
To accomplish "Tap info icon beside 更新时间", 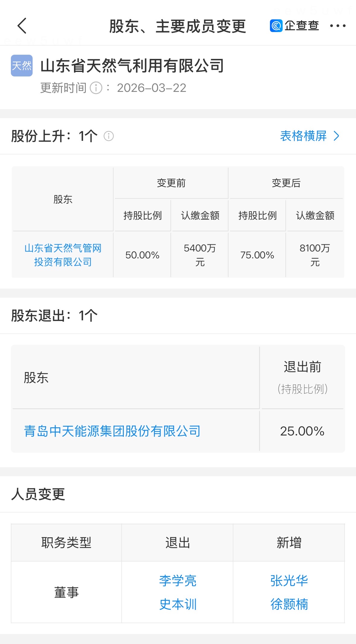I will [96, 88].
